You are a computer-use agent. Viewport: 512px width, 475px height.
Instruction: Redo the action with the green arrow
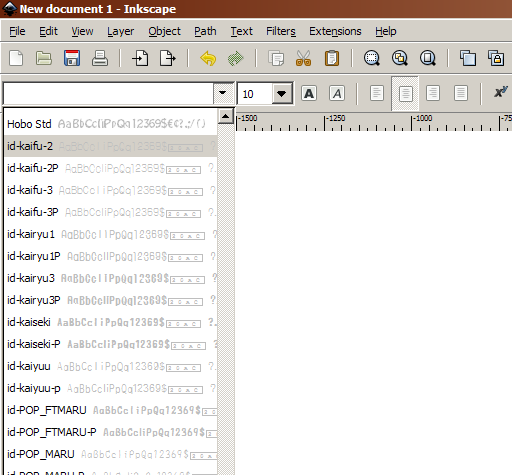[236, 58]
